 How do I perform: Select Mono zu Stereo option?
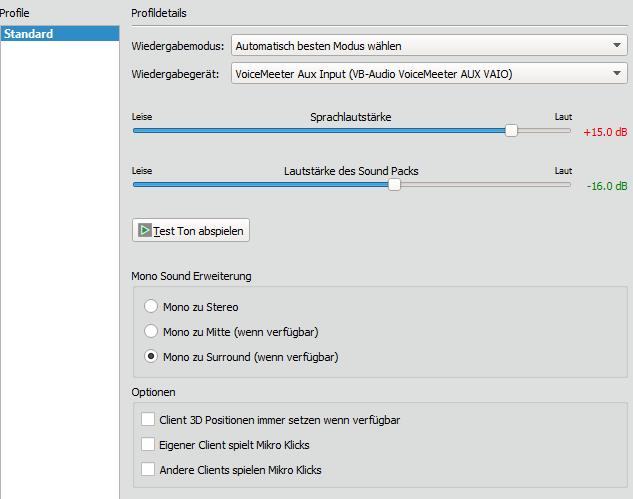pos(151,307)
